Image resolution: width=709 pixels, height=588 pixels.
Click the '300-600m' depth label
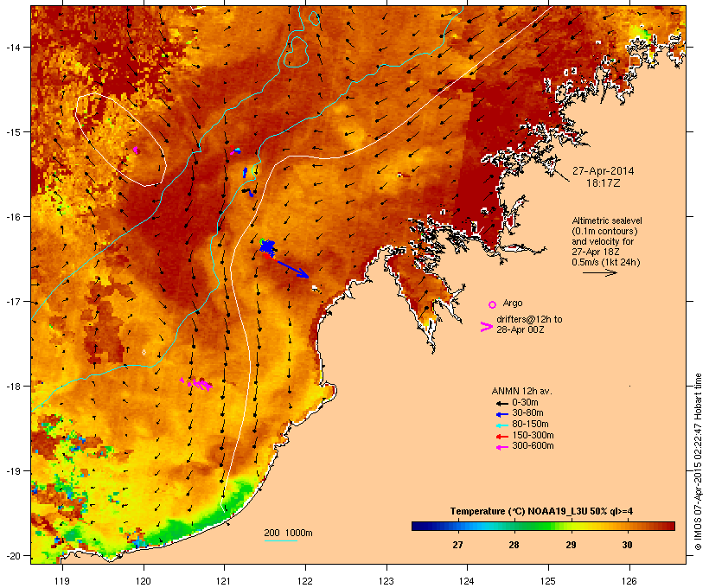click(x=533, y=446)
